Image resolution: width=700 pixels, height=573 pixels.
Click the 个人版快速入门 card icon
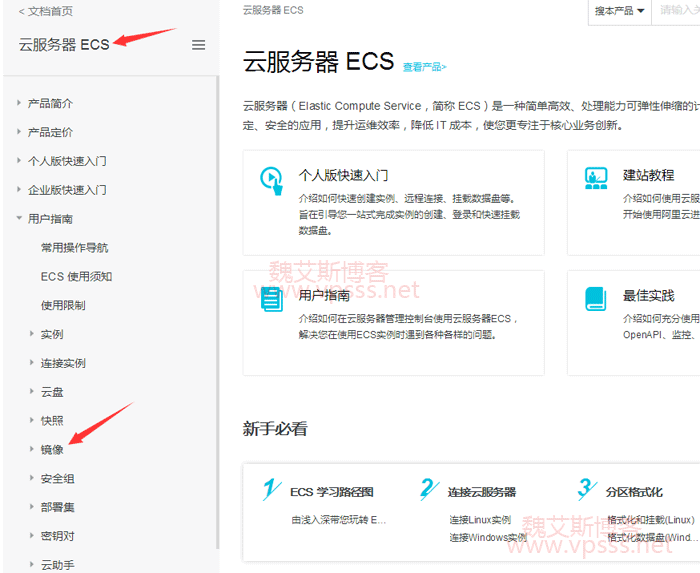(x=271, y=179)
